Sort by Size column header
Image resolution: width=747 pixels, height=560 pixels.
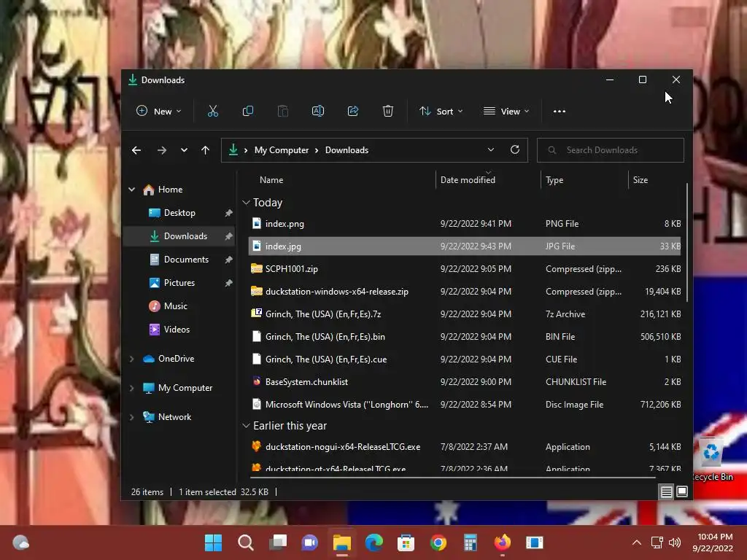[657, 180]
